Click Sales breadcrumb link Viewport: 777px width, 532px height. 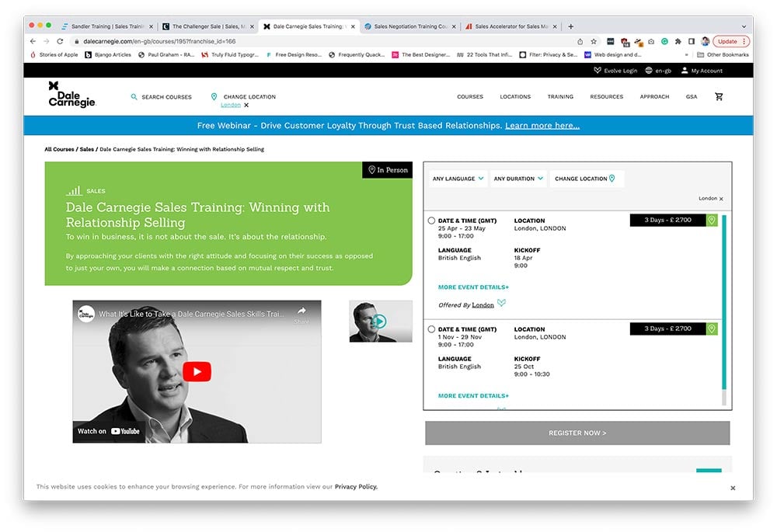[x=87, y=149]
